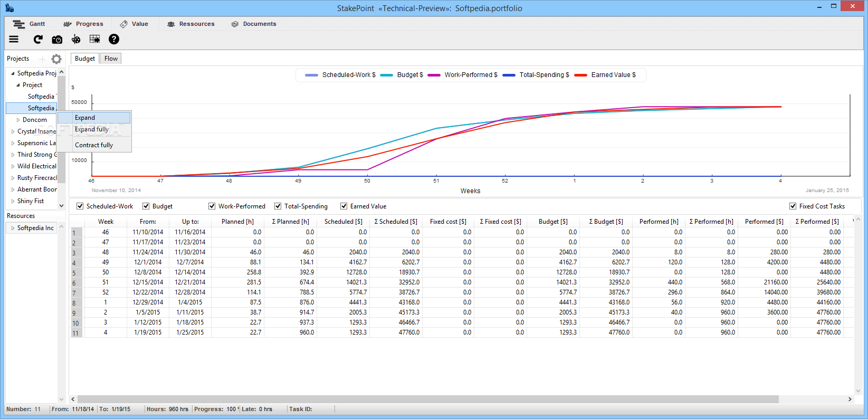
Task: Switch to the Budget tab
Action: (85, 59)
